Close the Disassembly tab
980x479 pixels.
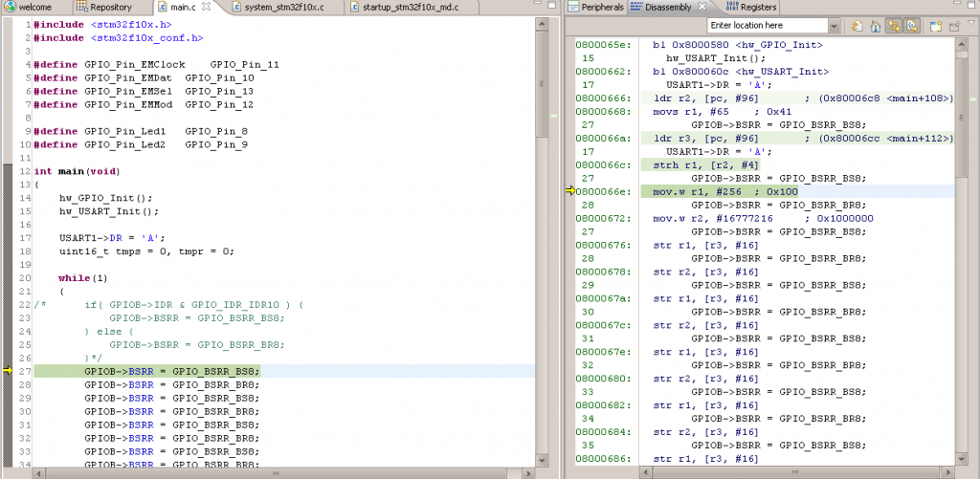(x=702, y=7)
